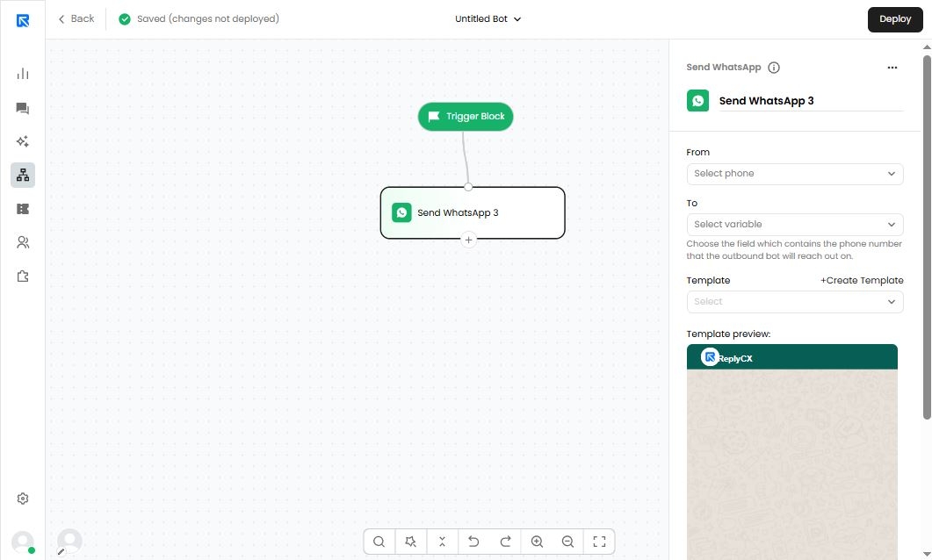Open the From 'Select phone' dropdown
The width and height of the screenshot is (932, 560).
[795, 174]
